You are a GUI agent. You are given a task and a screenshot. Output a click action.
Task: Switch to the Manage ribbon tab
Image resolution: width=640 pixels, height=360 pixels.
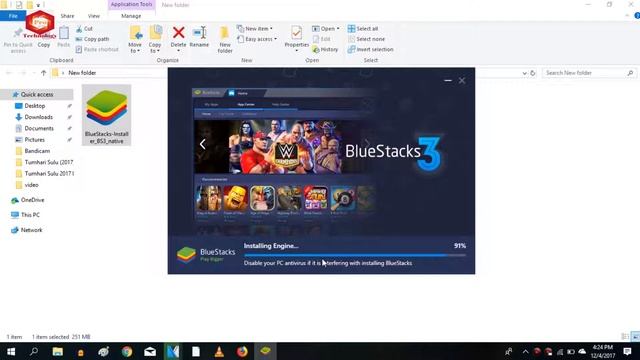tap(131, 16)
